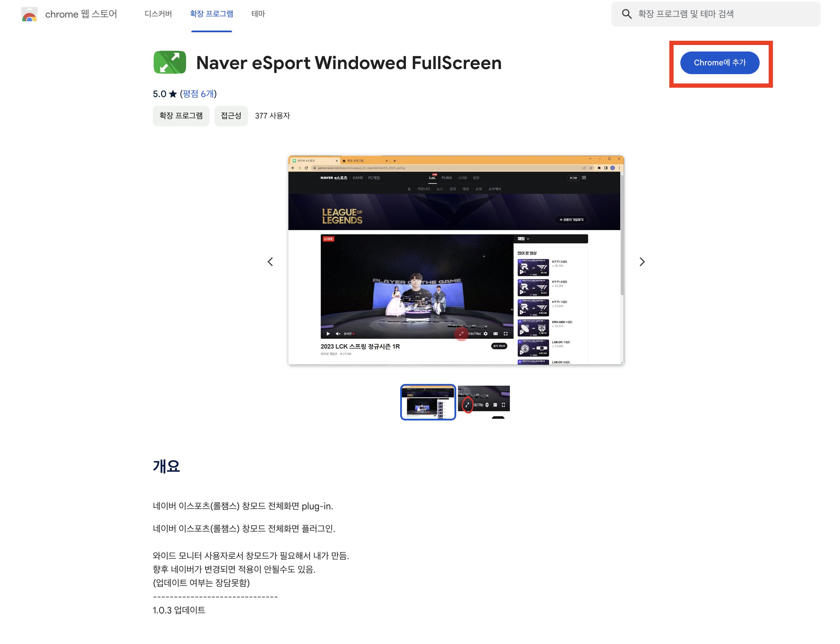Switch to the 테마 tab
This screenshot has width=840, height=644.
tap(258, 14)
